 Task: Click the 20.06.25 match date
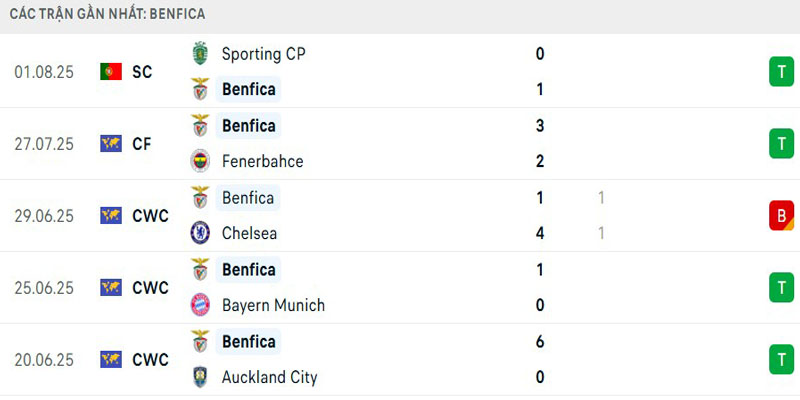44,360
